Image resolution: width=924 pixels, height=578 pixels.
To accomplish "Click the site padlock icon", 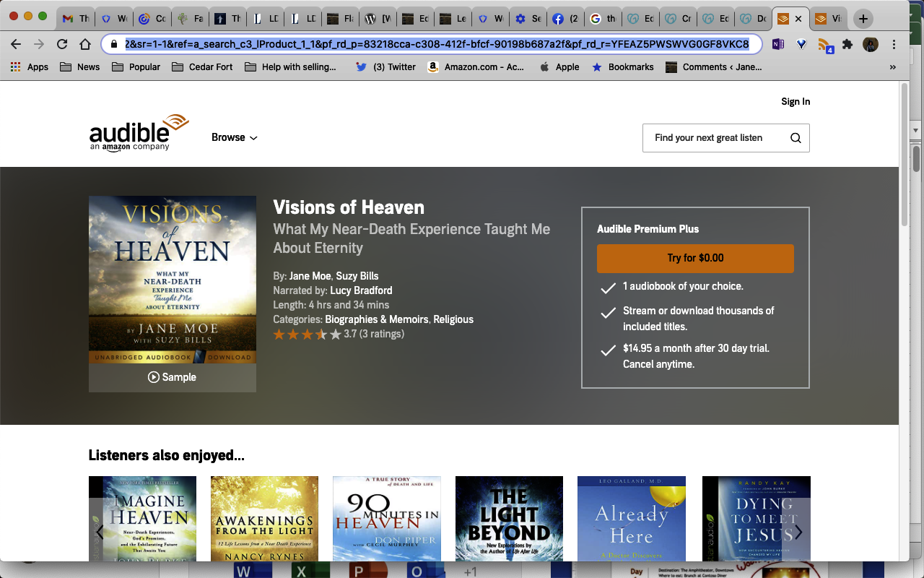I will (x=114, y=44).
